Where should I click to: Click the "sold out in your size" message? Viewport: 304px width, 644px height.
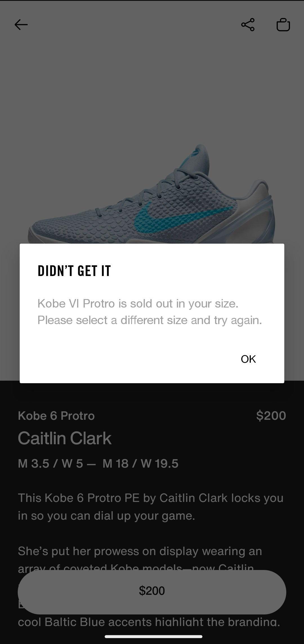(138, 304)
